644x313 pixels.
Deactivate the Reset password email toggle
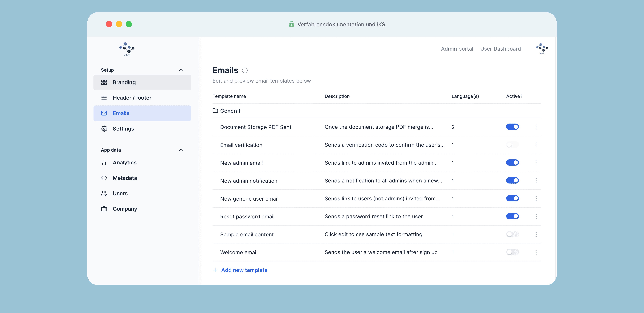513,216
